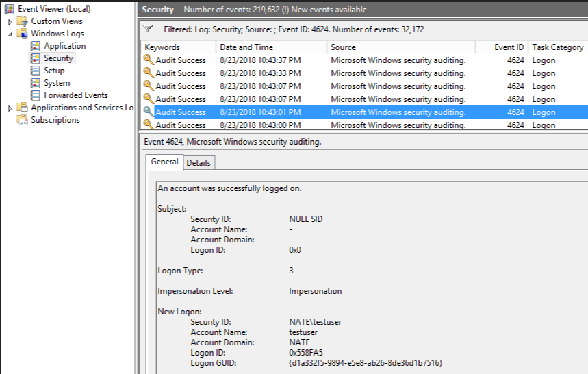The width and height of the screenshot is (588, 374).
Task: Click the Setup log icon
Action: pos(36,71)
